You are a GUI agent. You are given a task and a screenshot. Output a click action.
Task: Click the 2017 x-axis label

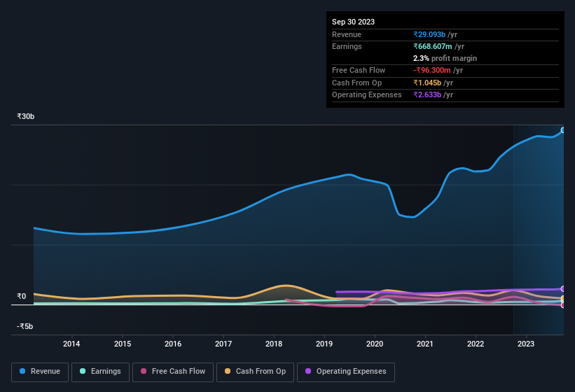pyautogui.click(x=223, y=344)
